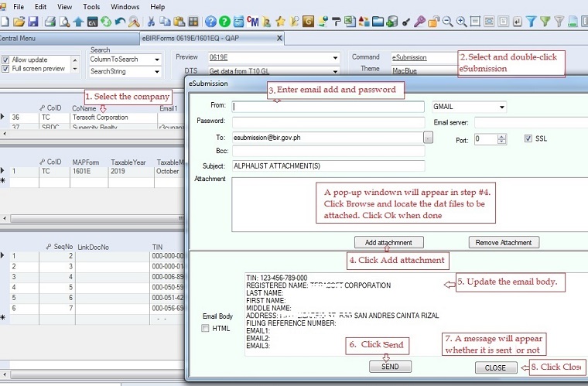588x386 pixels.
Task: Click the paint roller icon
Action: [336, 22]
